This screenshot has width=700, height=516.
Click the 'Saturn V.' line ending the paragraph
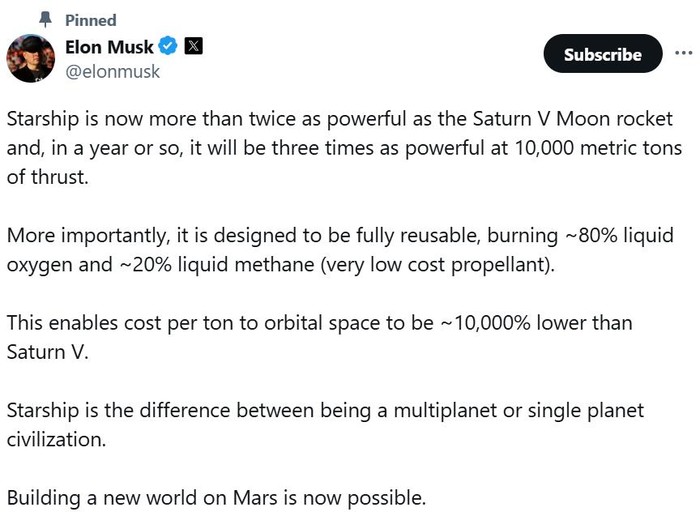pyautogui.click(x=48, y=352)
